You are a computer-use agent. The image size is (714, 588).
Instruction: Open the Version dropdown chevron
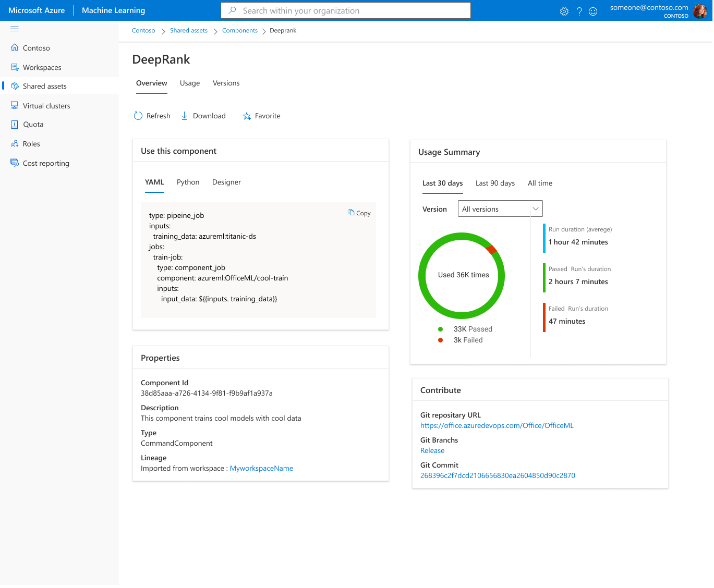[x=535, y=209]
